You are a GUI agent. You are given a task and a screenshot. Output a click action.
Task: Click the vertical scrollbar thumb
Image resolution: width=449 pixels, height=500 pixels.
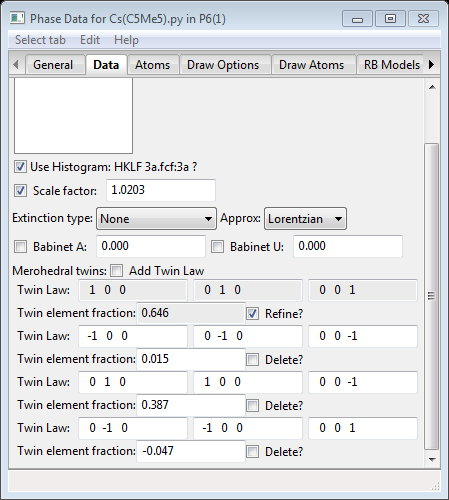tap(432, 296)
